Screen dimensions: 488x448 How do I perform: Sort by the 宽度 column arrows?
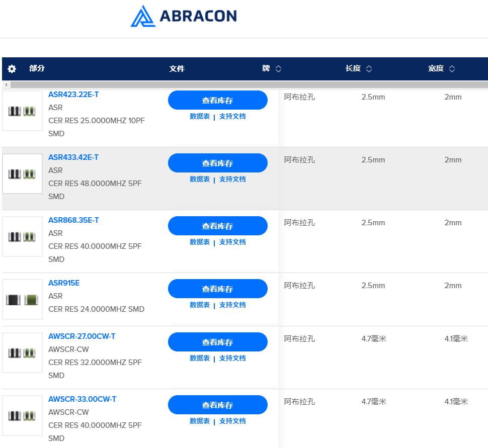point(452,69)
